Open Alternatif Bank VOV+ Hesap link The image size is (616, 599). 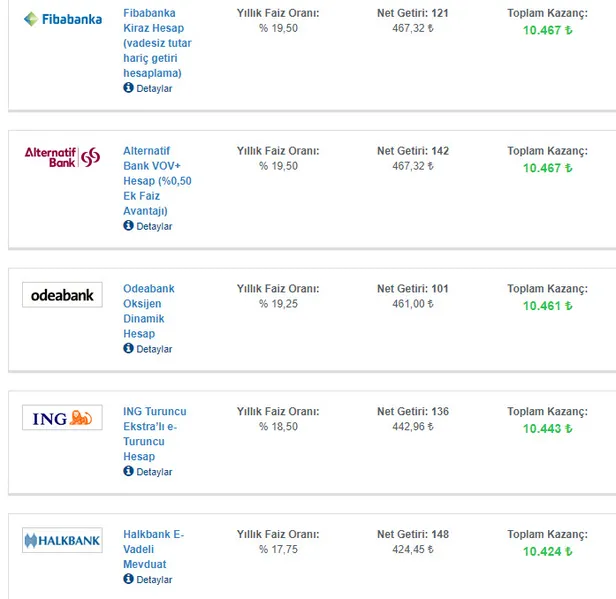[x=157, y=181]
